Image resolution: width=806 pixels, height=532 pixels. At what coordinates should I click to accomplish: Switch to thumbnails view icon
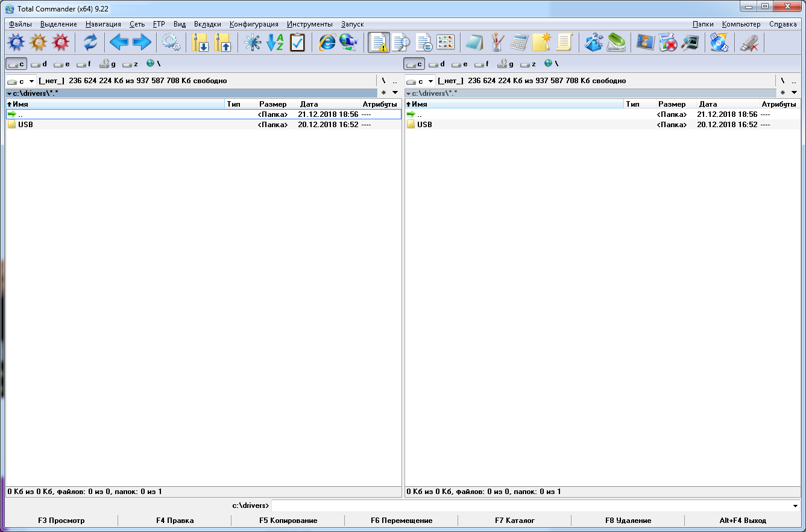(x=446, y=42)
